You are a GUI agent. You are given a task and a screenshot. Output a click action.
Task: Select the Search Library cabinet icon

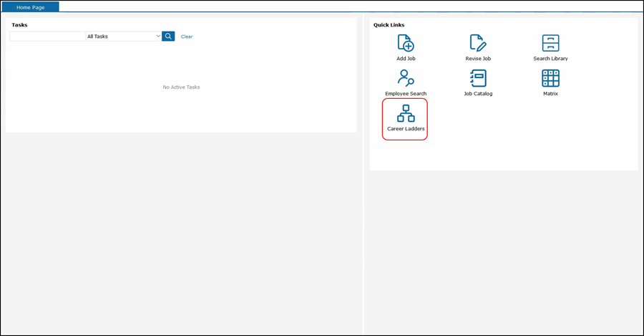click(x=550, y=43)
